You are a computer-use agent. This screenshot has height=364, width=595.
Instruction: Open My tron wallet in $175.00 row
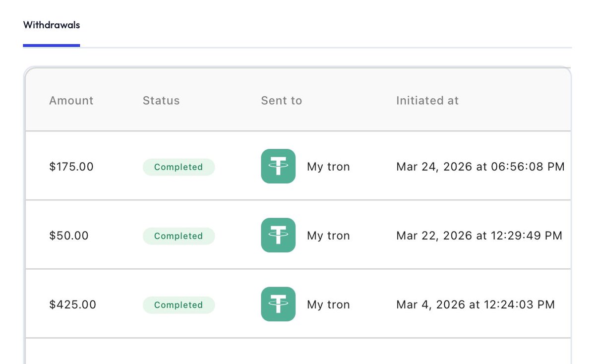[329, 167]
